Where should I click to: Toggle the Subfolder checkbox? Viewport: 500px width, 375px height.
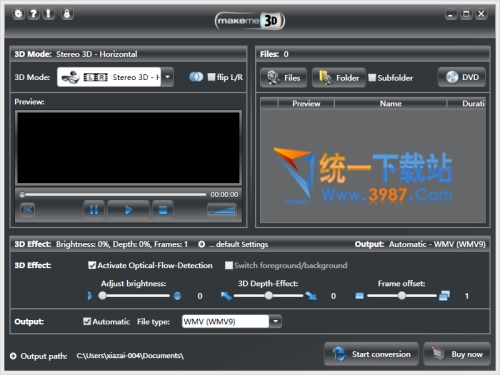coord(372,78)
